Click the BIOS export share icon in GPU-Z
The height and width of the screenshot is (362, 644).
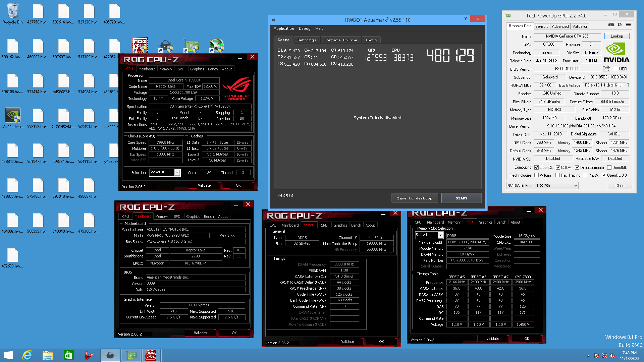click(x=606, y=69)
